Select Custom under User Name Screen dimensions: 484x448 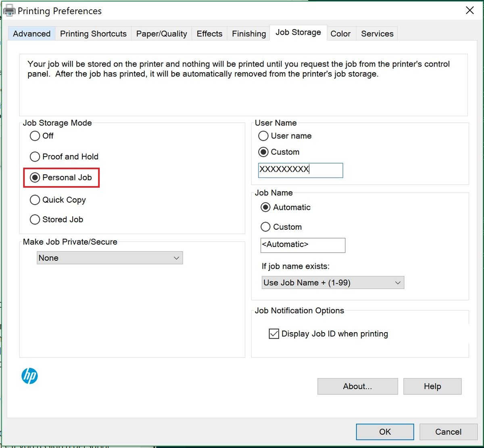(x=279, y=152)
